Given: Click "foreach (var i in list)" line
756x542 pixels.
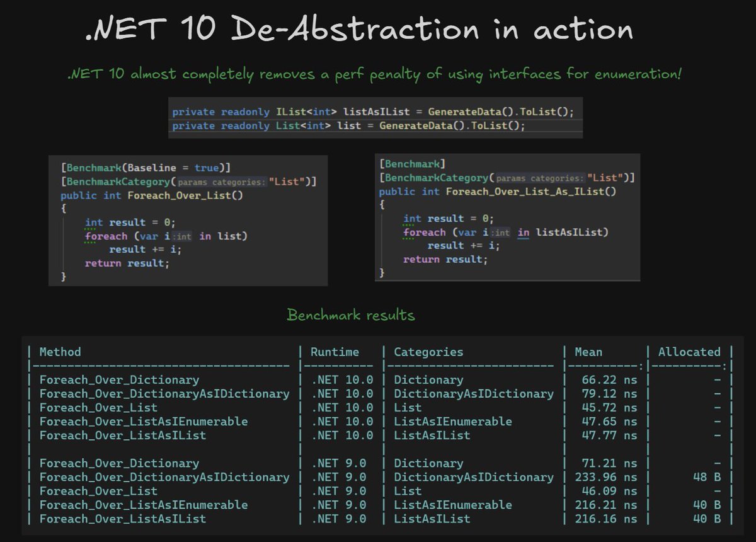Looking at the screenshot, I should pyautogui.click(x=166, y=236).
